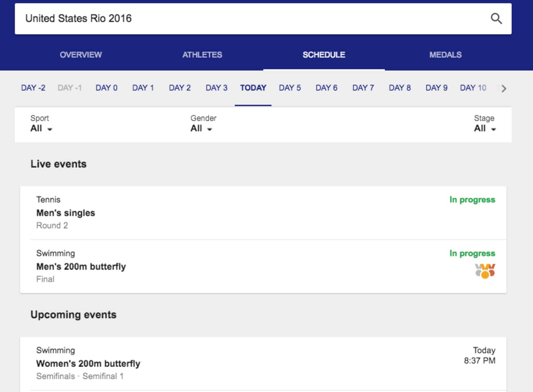
Task: Open the Tennis Men's singles event
Action: tap(263, 213)
